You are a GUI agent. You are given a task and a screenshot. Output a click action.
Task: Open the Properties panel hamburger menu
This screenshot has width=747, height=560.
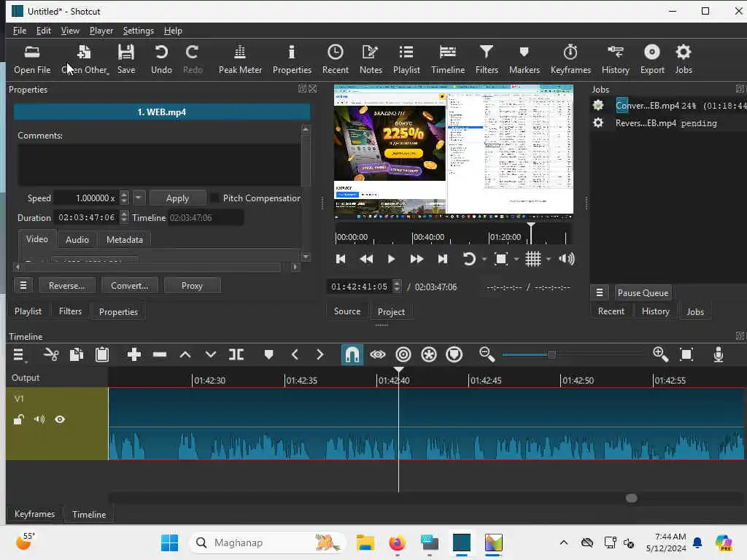tap(23, 285)
